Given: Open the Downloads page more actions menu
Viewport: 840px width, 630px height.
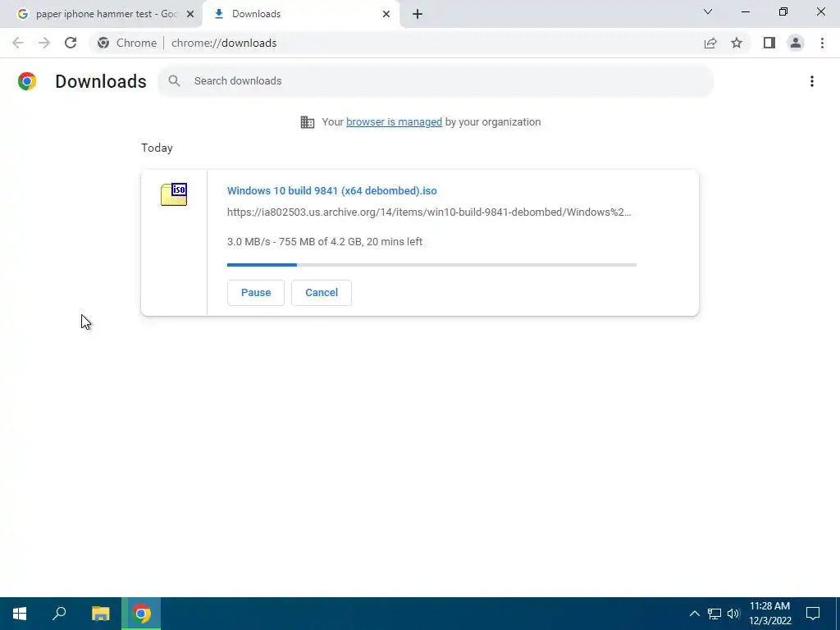Looking at the screenshot, I should 811,81.
